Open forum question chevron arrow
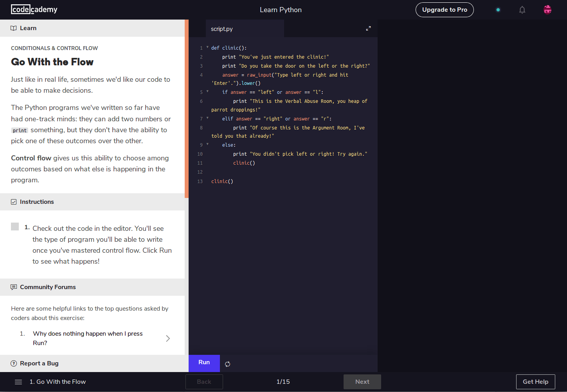The width and height of the screenshot is (567, 392). [x=168, y=338]
